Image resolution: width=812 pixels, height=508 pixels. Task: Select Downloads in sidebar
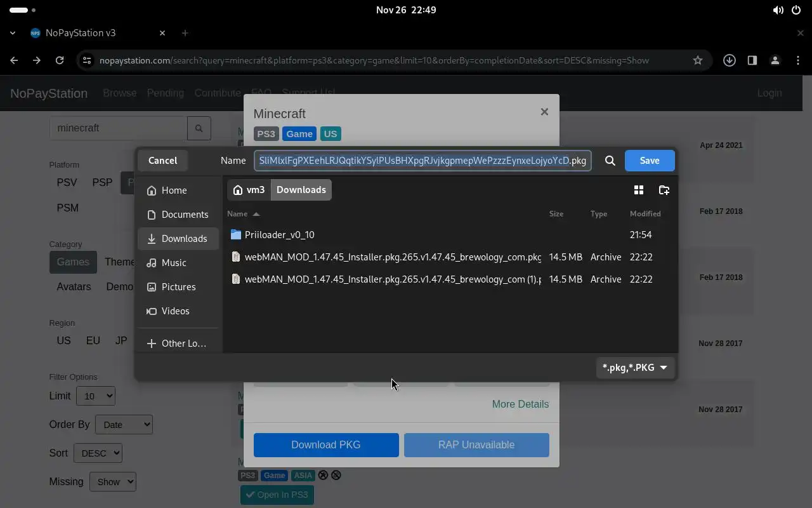(179, 239)
